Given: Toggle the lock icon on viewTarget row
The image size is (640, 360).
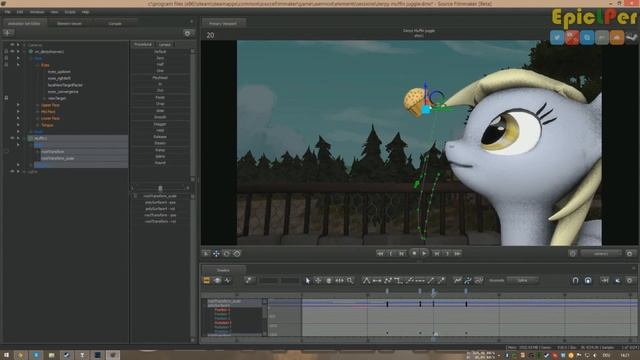Looking at the screenshot, I should 6,98.
